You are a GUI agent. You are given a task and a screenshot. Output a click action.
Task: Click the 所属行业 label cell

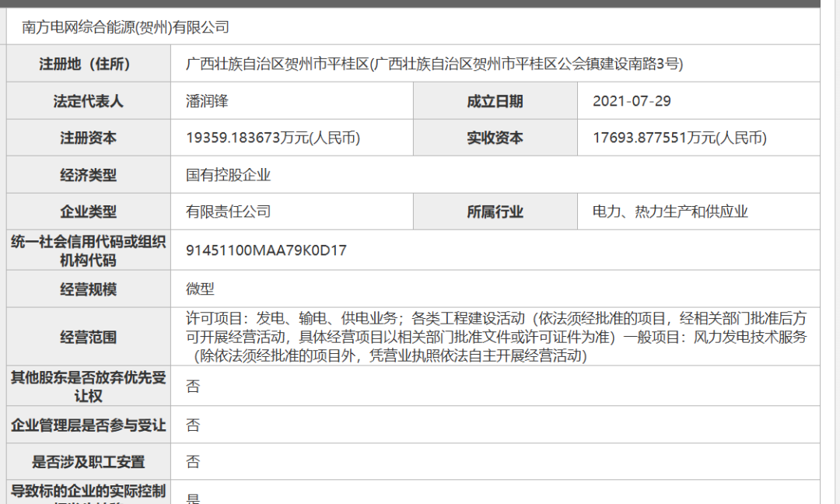pyautogui.click(x=495, y=212)
